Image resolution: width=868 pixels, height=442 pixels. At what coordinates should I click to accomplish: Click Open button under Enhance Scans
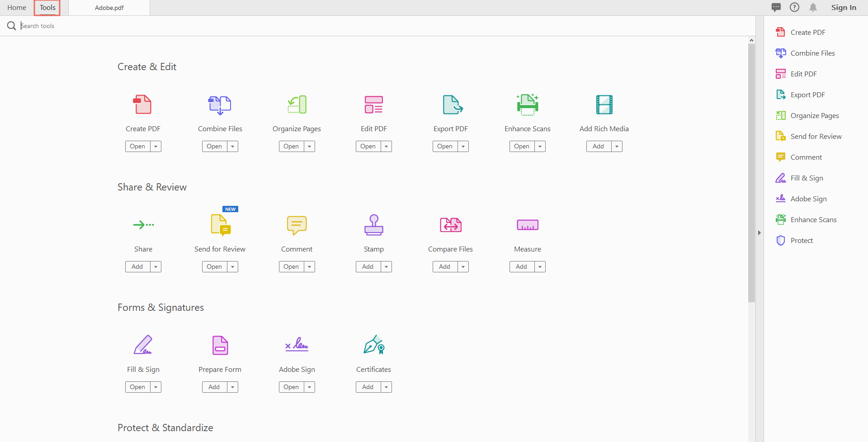coord(522,146)
